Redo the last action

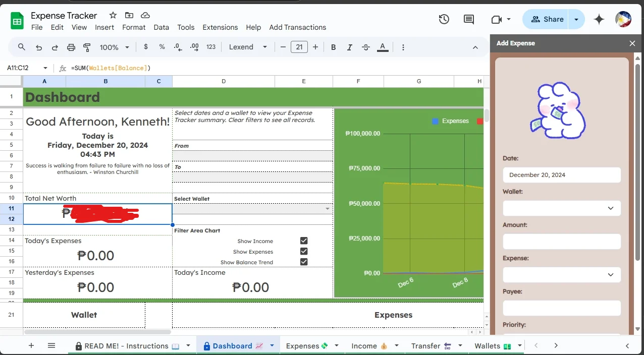click(55, 47)
